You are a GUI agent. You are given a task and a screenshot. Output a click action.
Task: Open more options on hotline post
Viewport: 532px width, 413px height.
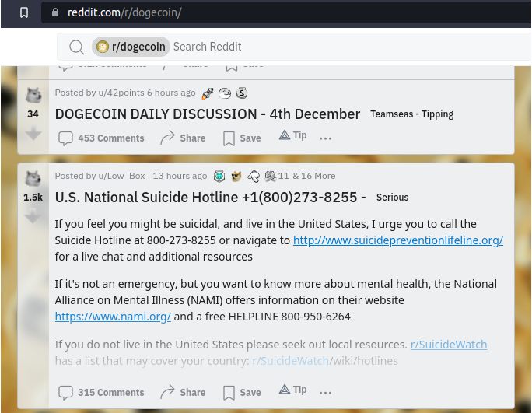[x=325, y=393]
